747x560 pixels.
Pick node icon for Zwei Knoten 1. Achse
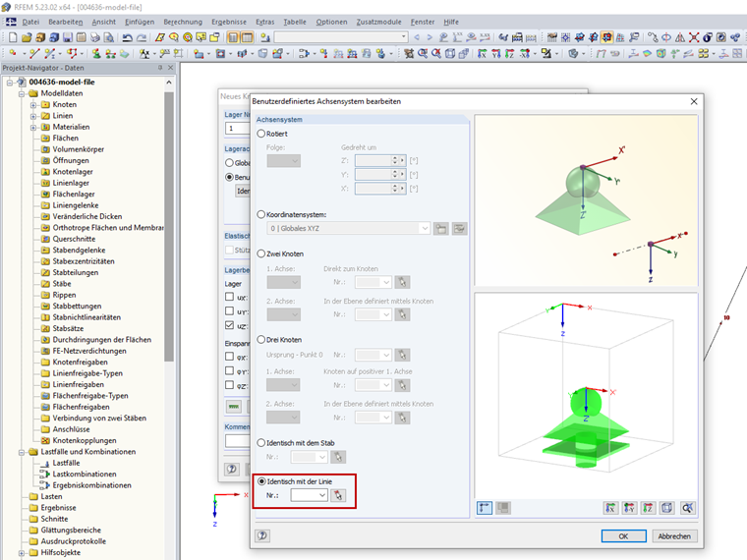[x=403, y=282]
